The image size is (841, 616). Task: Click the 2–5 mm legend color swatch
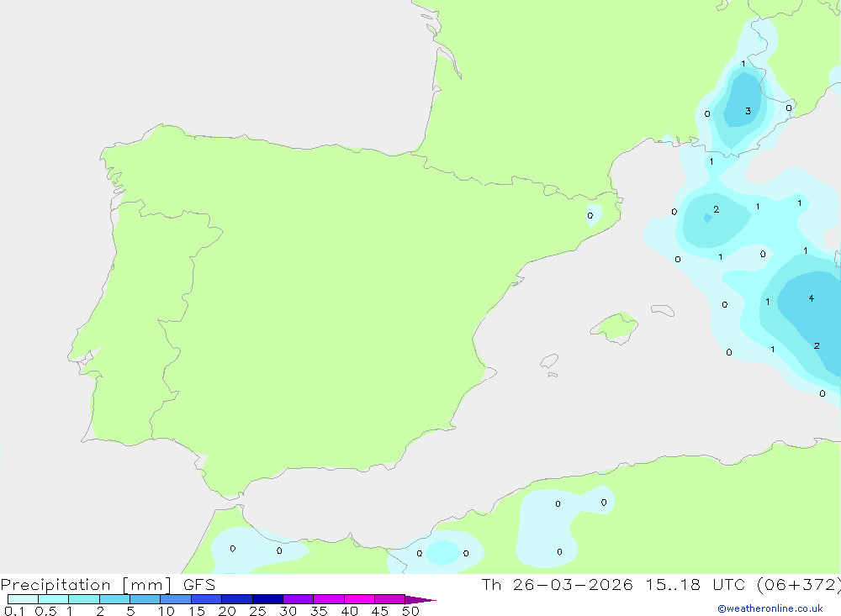tap(114, 599)
